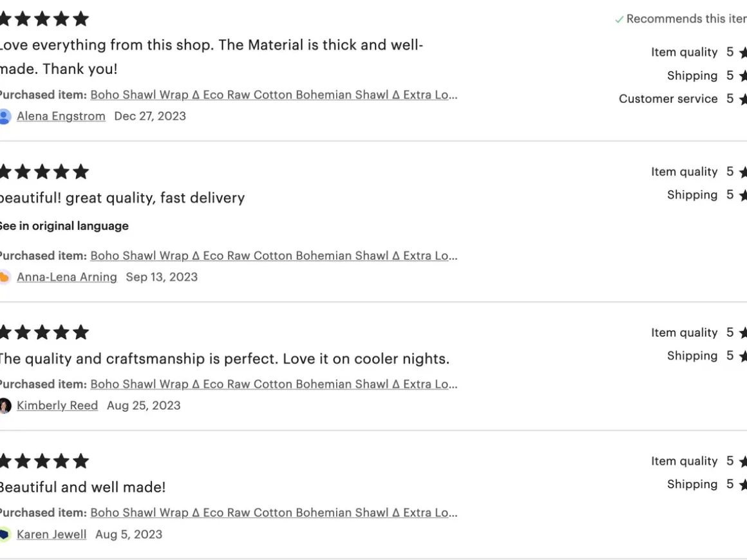Click Karen Jewell's avatar icon
This screenshot has height=560, width=747.
[5, 534]
